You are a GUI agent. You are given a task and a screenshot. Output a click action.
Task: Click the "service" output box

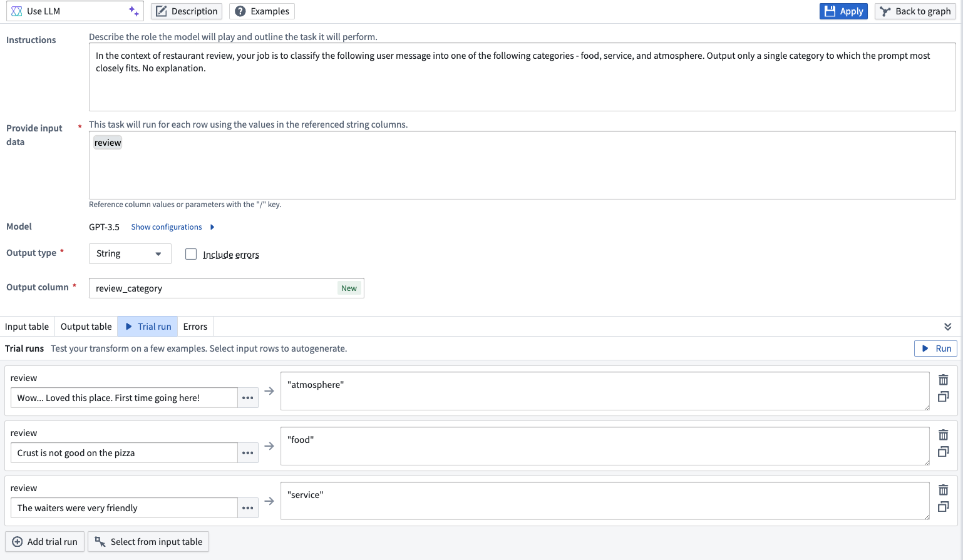605,501
